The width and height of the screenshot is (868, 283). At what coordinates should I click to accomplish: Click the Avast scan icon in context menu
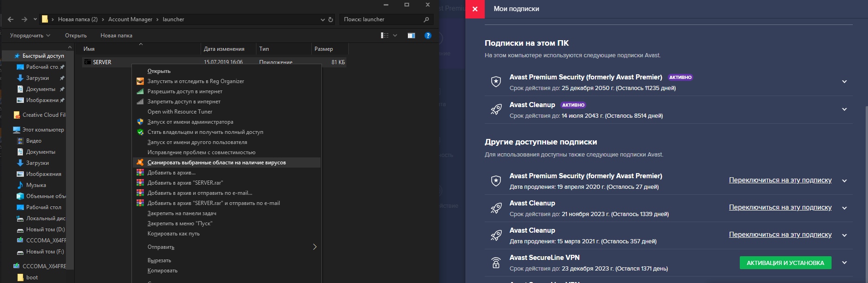[140, 163]
